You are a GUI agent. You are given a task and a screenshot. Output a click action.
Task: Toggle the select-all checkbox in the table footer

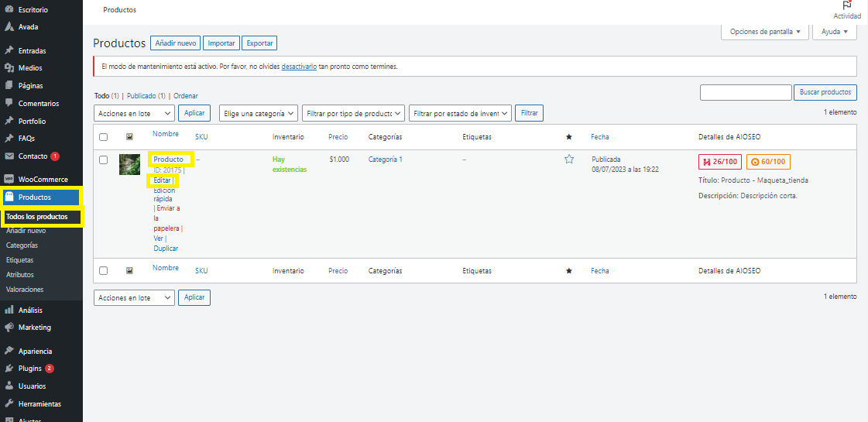(103, 271)
